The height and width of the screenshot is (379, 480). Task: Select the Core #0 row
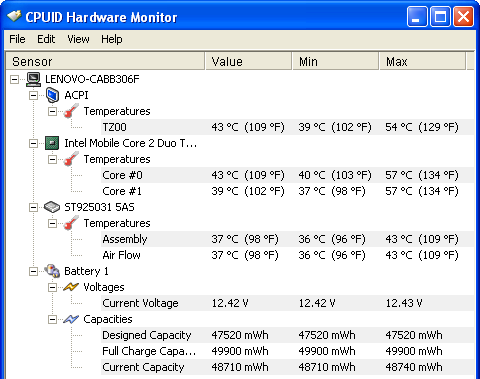[287, 175]
